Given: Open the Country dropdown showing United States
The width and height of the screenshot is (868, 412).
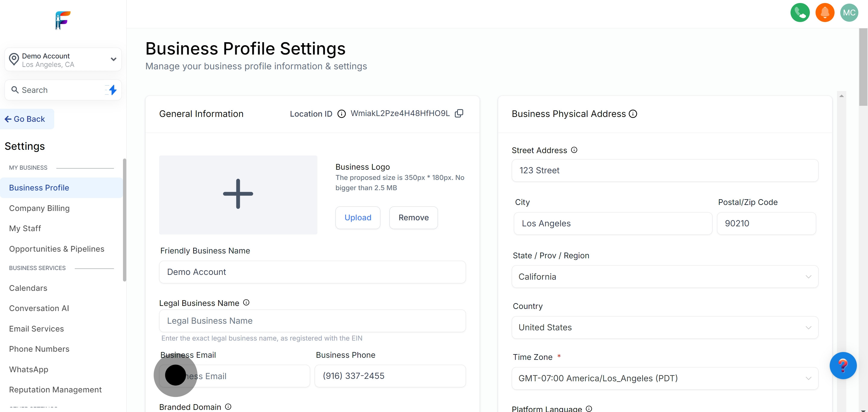Looking at the screenshot, I should tap(665, 327).
